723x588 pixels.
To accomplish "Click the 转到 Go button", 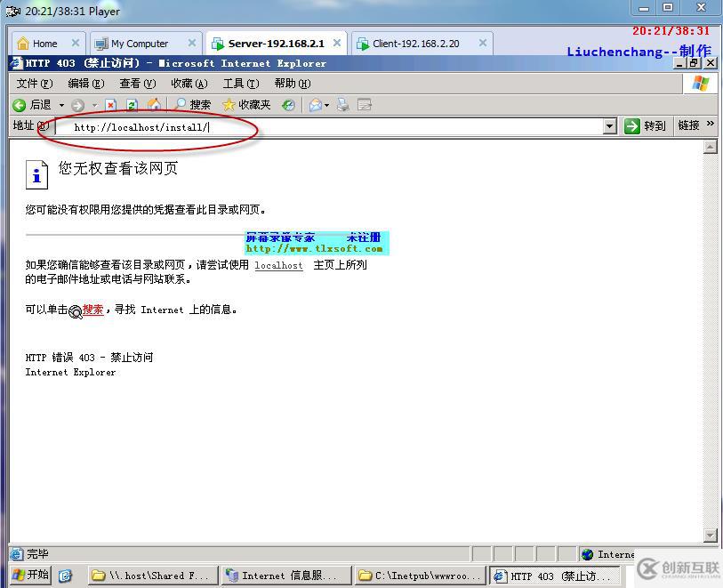I will click(645, 126).
